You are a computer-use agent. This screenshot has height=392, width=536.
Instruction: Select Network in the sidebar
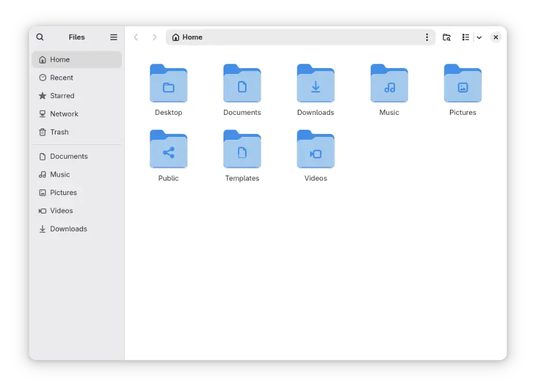tap(64, 114)
